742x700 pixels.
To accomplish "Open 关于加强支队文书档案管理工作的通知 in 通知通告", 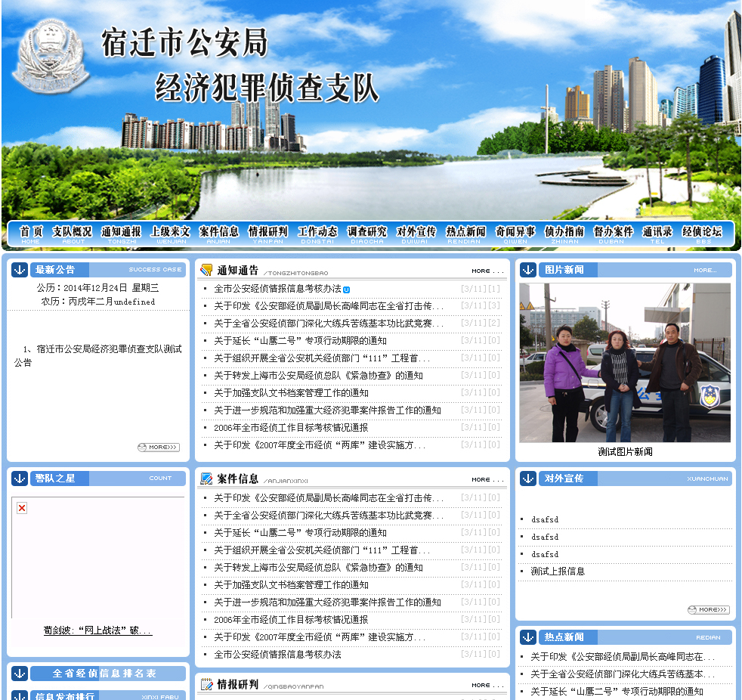I will (291, 393).
